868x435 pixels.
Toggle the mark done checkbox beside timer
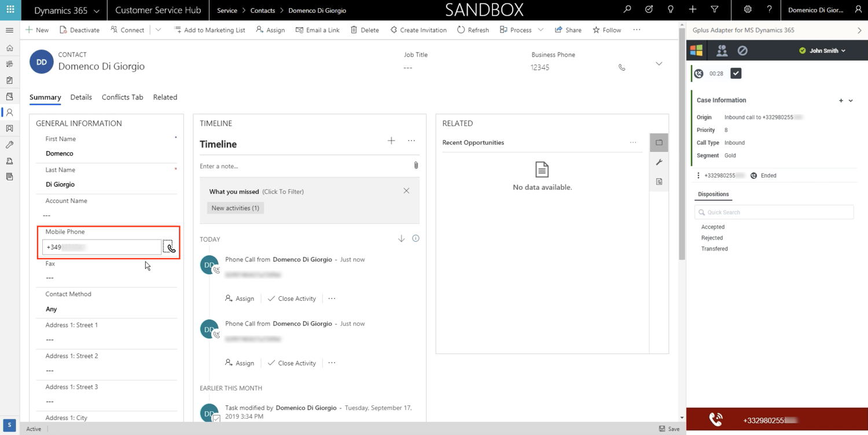point(736,73)
